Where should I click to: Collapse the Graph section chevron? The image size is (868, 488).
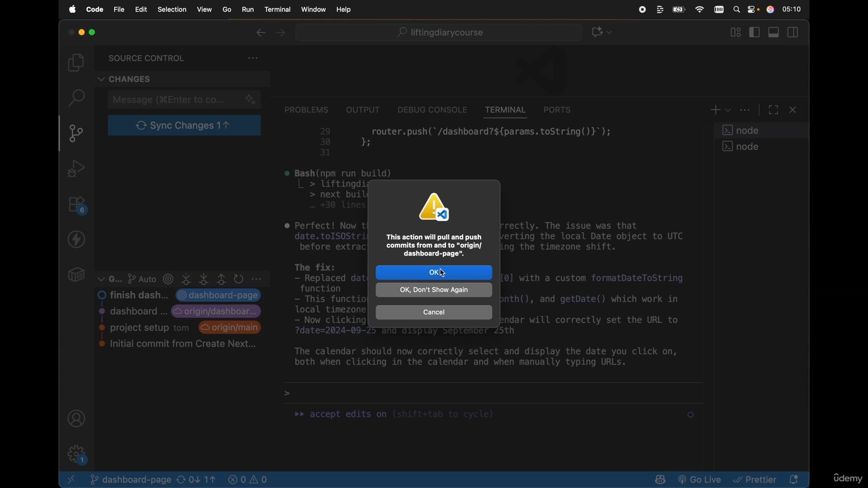pyautogui.click(x=101, y=280)
